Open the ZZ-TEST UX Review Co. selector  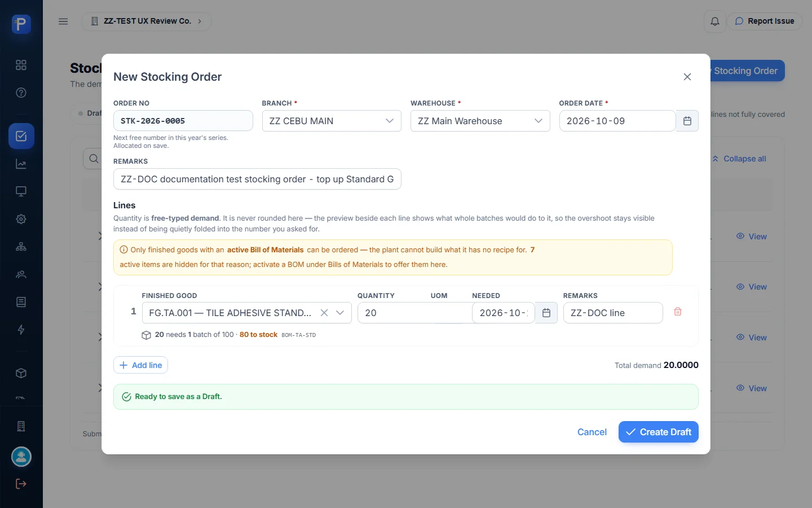[147, 21]
